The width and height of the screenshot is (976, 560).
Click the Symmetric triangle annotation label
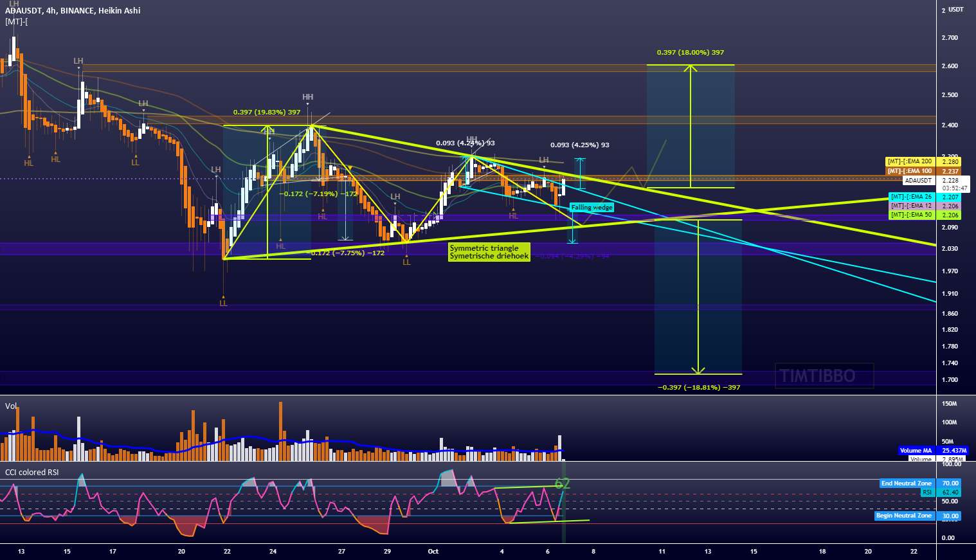coord(489,252)
